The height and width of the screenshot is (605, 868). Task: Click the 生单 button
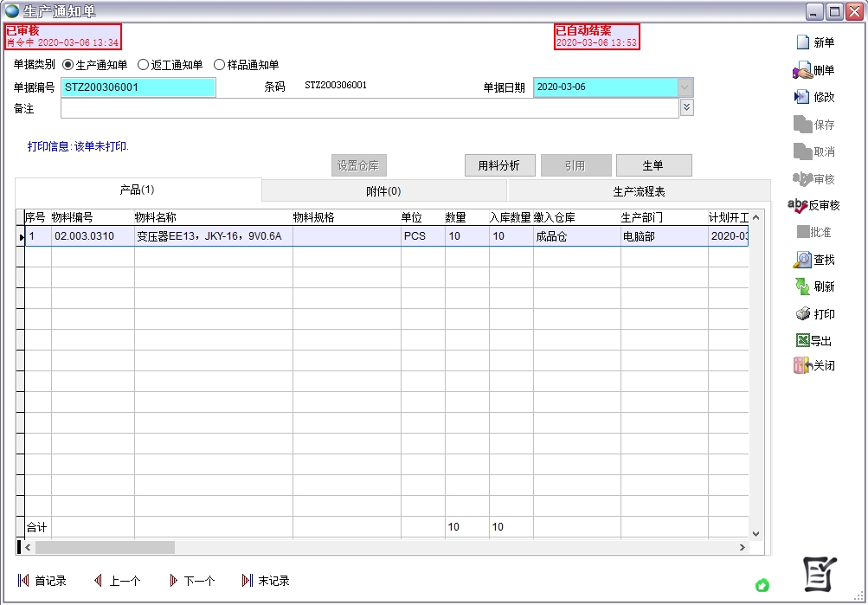coord(653,164)
